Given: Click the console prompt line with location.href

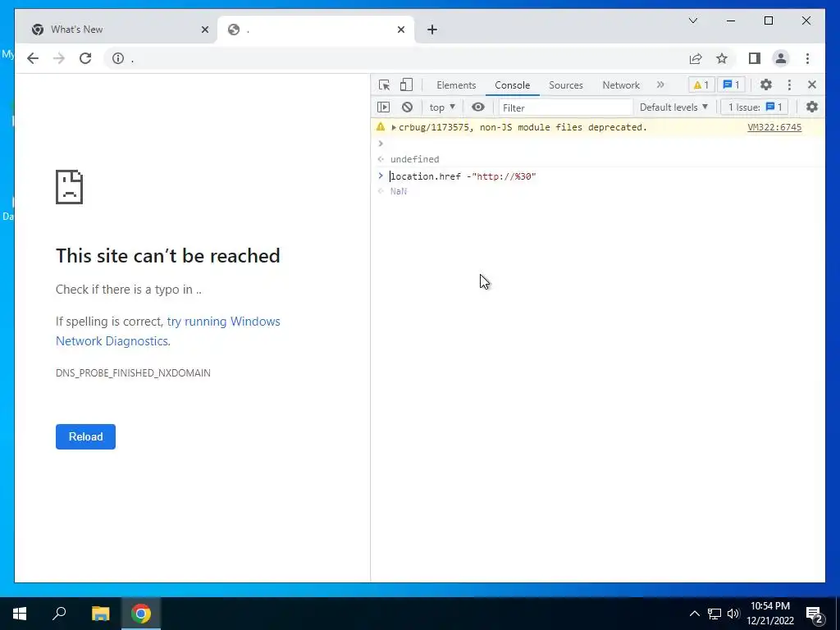Looking at the screenshot, I should point(463,176).
